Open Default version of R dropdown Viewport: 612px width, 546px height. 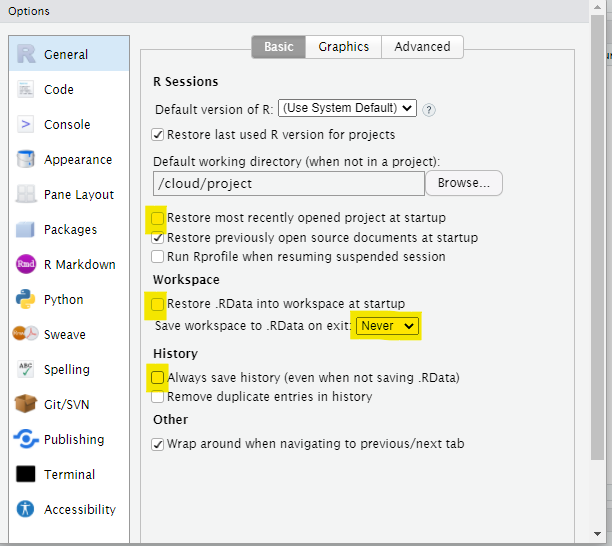347,108
